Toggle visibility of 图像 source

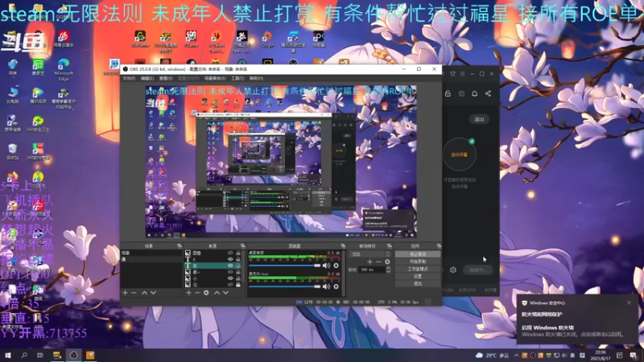coord(230,253)
